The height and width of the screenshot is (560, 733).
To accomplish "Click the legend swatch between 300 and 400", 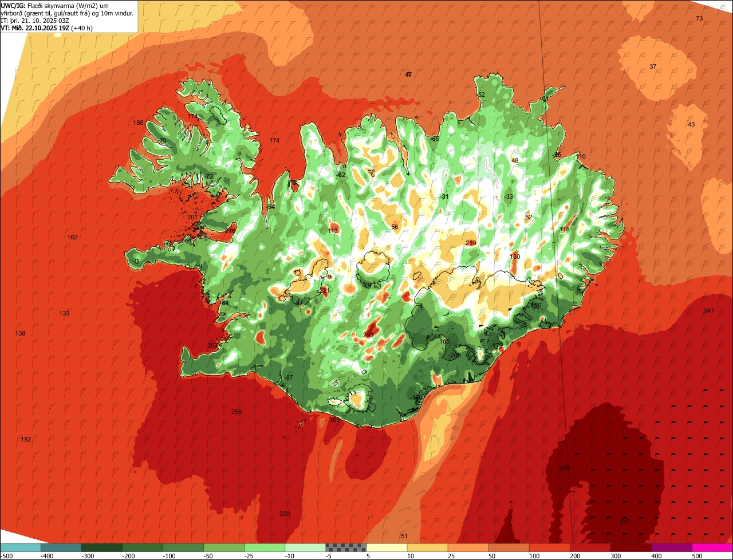I will coord(631,547).
